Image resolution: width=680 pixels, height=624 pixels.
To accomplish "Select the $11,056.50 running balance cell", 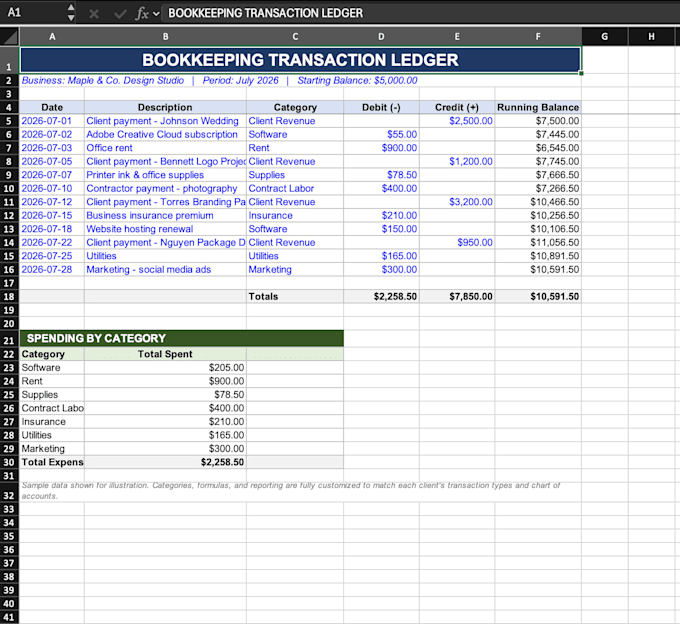I will click(538, 242).
